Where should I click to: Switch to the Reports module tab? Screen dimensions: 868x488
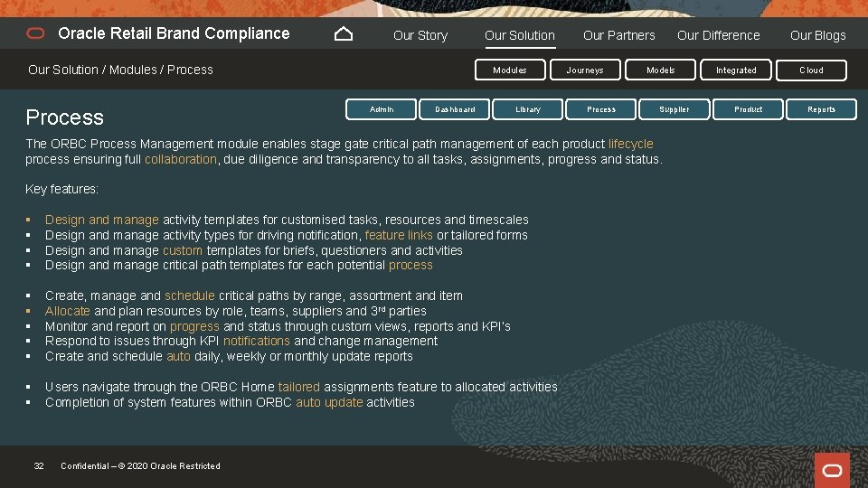point(821,109)
